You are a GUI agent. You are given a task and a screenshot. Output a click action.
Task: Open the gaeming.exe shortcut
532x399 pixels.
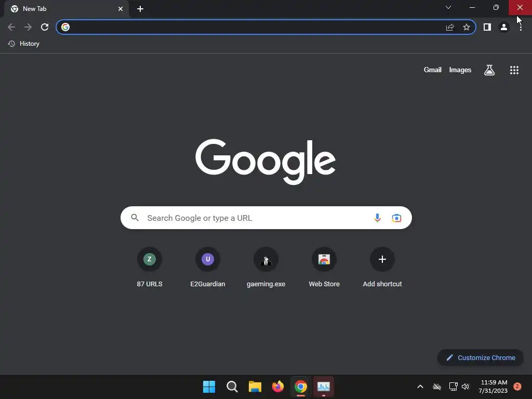point(266,268)
